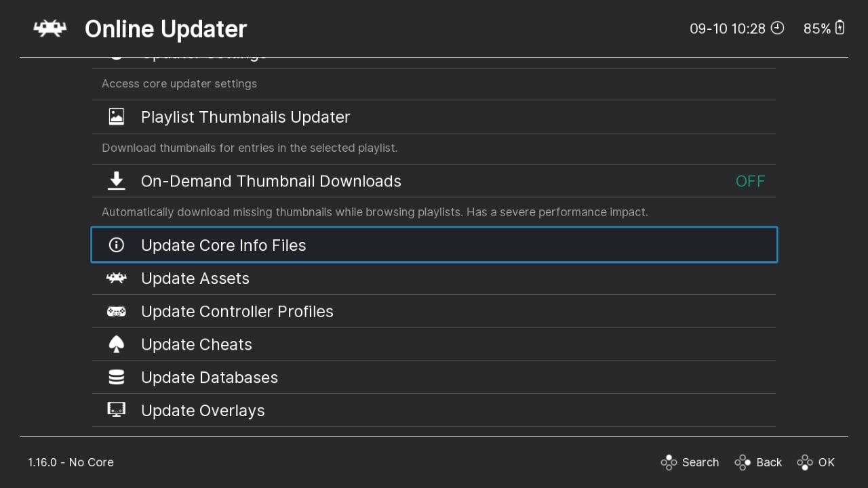Choose the Update Assets entry
The image size is (868, 488).
pos(195,279)
